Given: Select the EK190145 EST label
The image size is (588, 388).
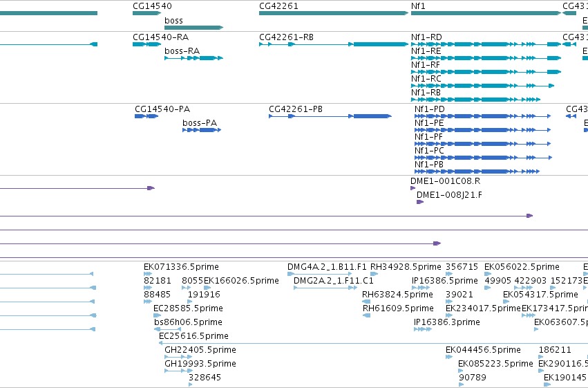Looking at the screenshot, I should (565, 378).
